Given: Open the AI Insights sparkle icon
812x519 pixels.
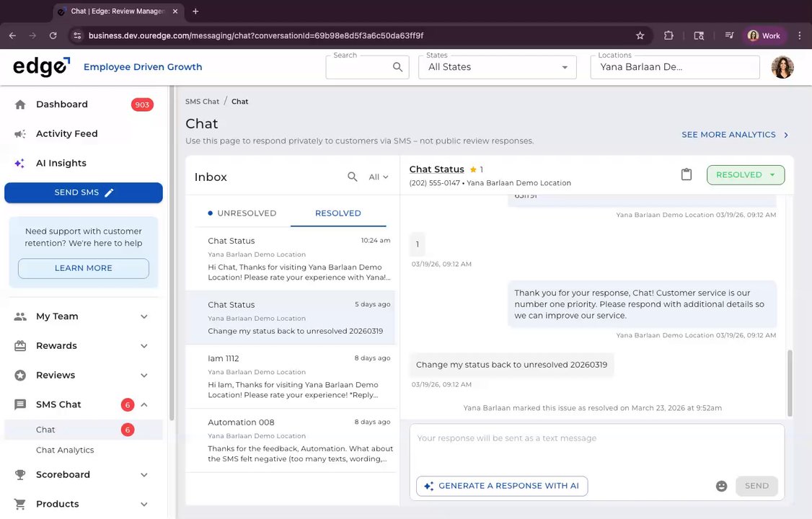Looking at the screenshot, I should (20, 163).
